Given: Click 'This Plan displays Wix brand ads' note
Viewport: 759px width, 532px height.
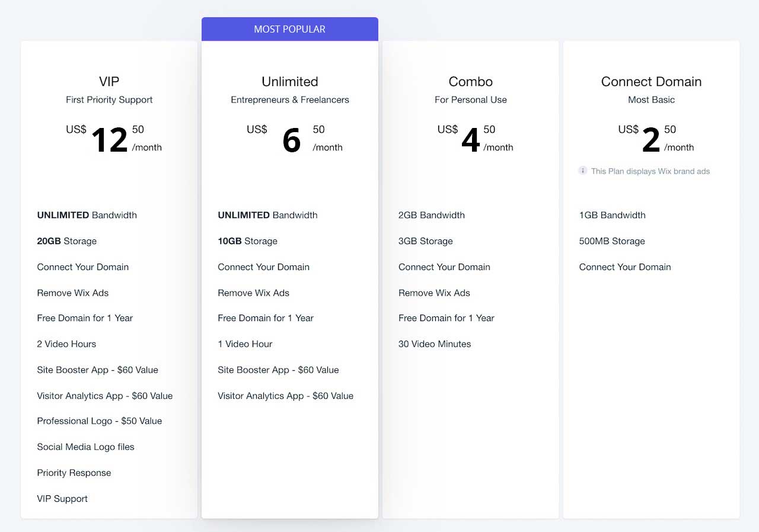Looking at the screenshot, I should click(650, 171).
